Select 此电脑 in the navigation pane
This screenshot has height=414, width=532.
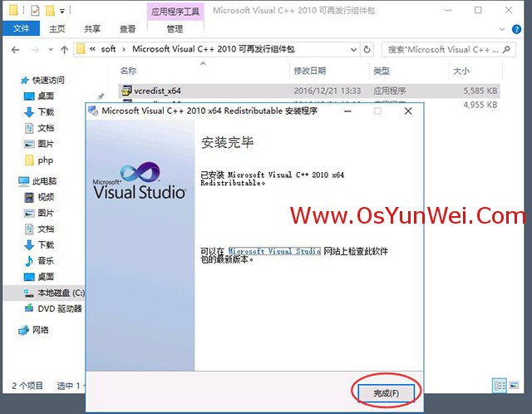(44, 181)
